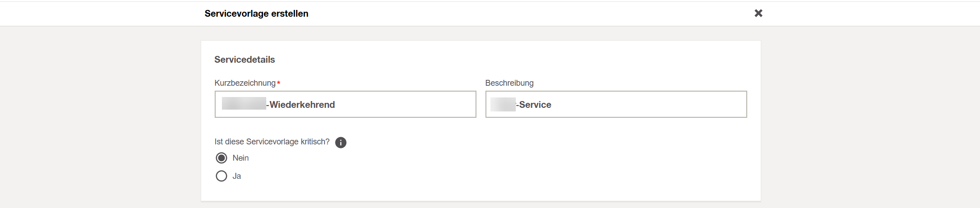Select the Nein radio button
The width and height of the screenshot is (980, 208).
coord(221,158)
